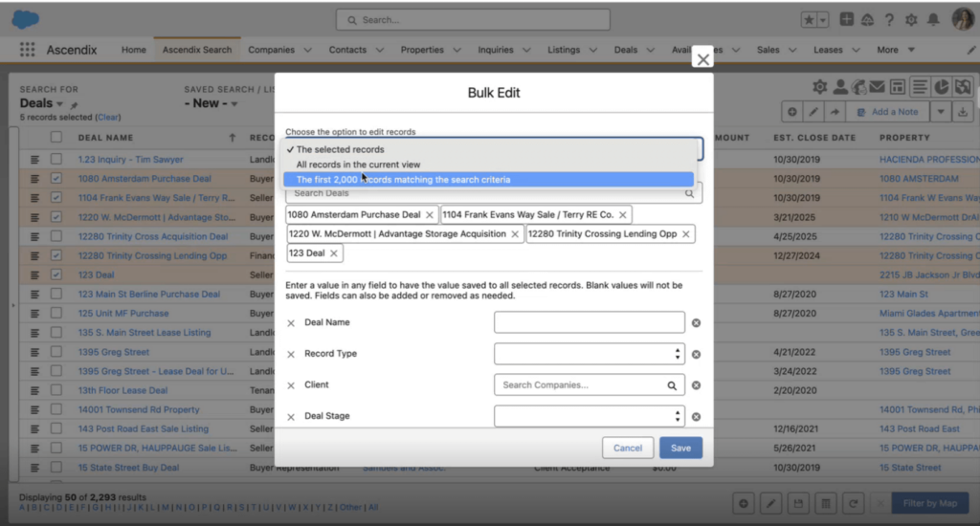The height and width of the screenshot is (526, 980).
Task: Clear the Client field value
Action: coord(696,385)
